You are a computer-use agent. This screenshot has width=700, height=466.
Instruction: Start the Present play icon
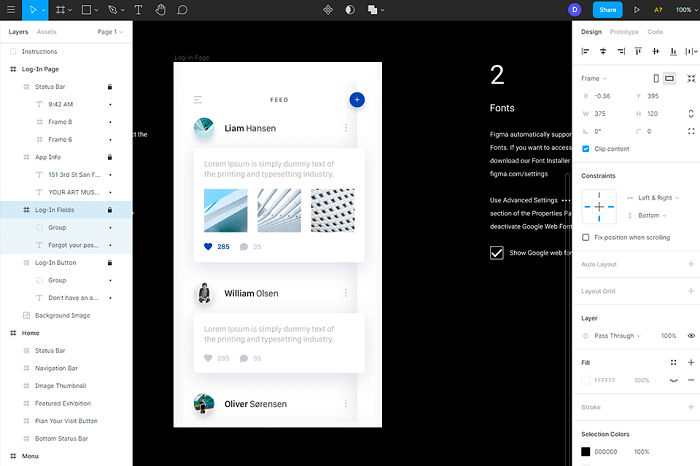pyautogui.click(x=637, y=10)
